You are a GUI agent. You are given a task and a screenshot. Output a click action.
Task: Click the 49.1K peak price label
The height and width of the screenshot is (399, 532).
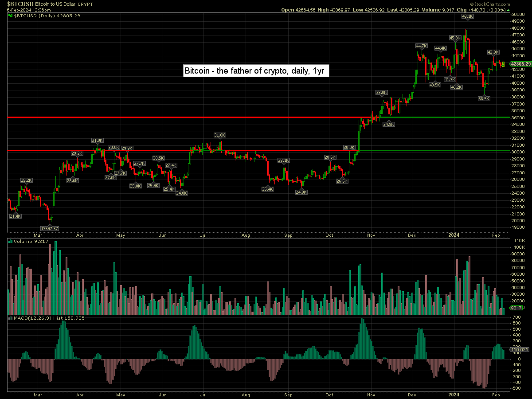[467, 16]
